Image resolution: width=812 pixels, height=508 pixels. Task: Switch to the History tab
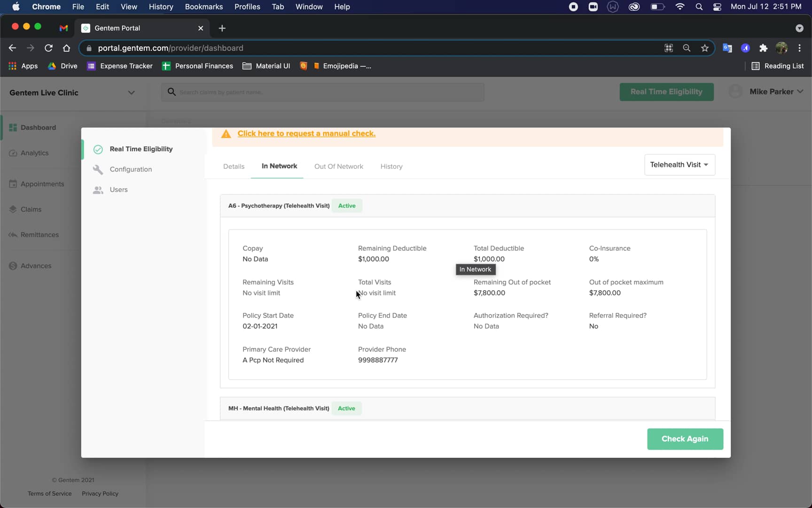pyautogui.click(x=391, y=167)
